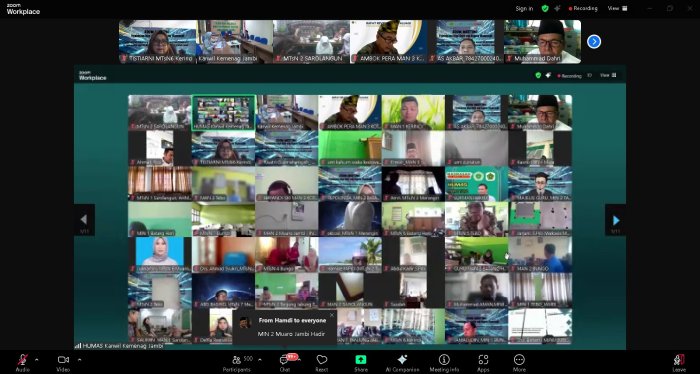Select Drs. Ahmad Sukri tile in gallery

point(223,254)
